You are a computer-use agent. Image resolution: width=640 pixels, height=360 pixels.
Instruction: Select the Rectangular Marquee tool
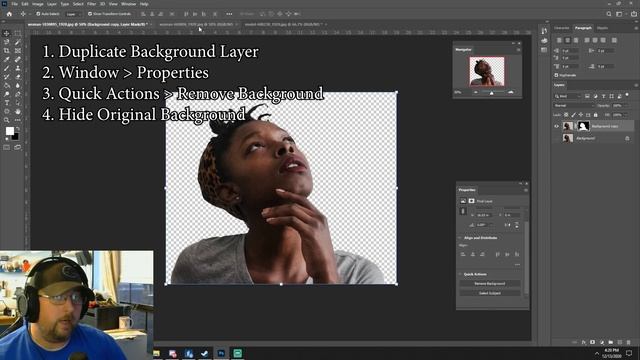[x=18, y=33]
